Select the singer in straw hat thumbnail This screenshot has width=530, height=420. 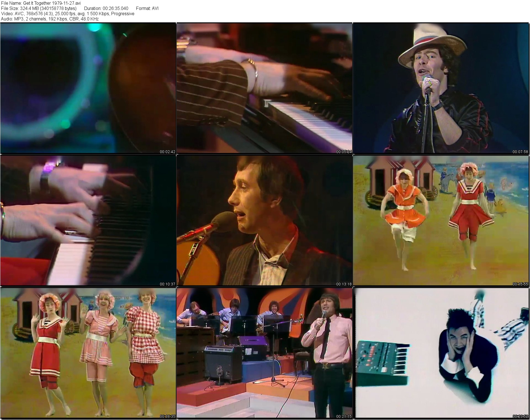click(441, 88)
